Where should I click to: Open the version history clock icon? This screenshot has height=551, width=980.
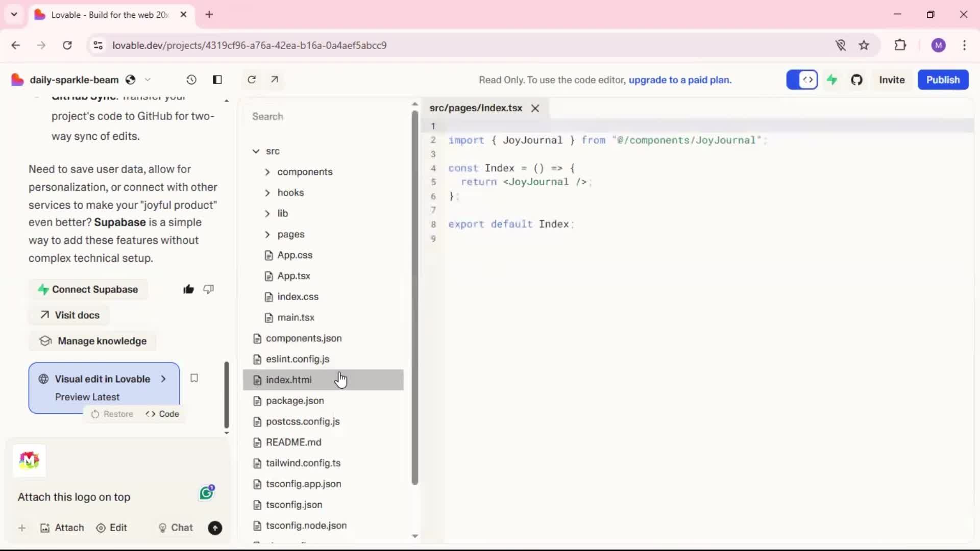coord(191,80)
